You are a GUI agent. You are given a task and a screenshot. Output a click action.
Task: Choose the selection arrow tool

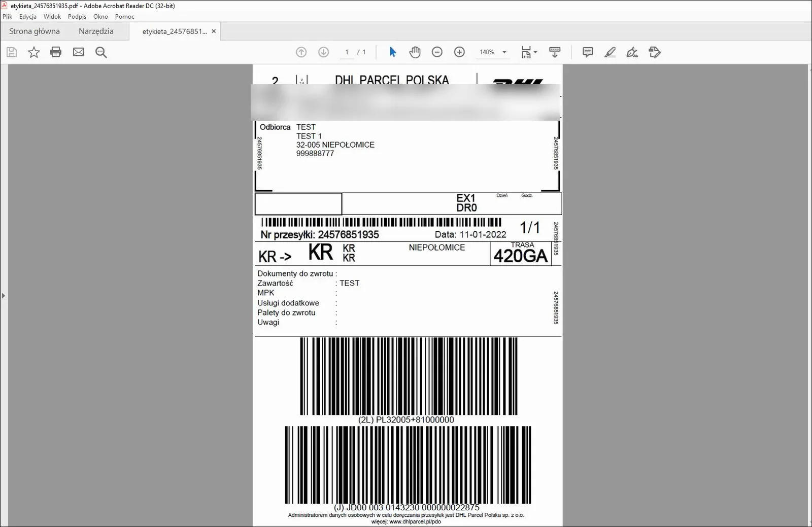[392, 52]
